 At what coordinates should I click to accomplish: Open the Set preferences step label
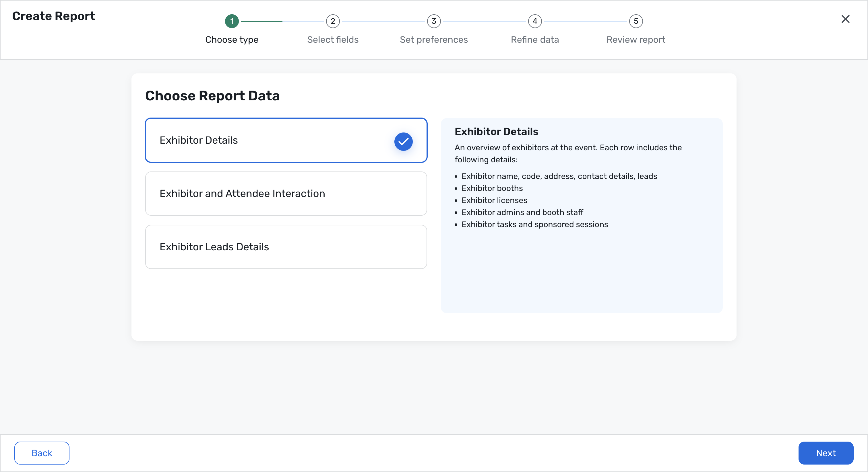click(434, 40)
